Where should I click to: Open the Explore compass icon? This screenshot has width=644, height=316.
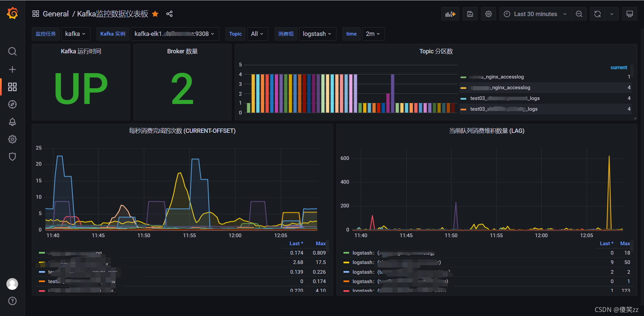click(x=12, y=104)
